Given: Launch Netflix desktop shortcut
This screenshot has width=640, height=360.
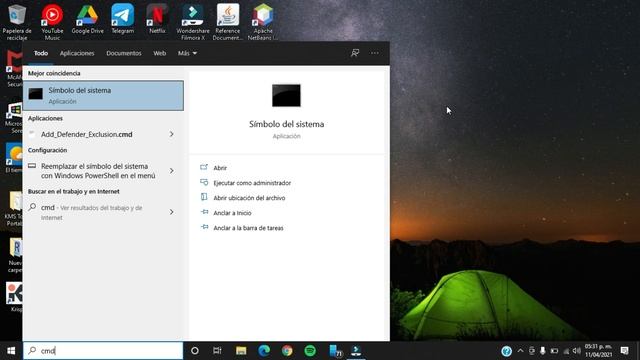Looking at the screenshot, I should (157, 19).
